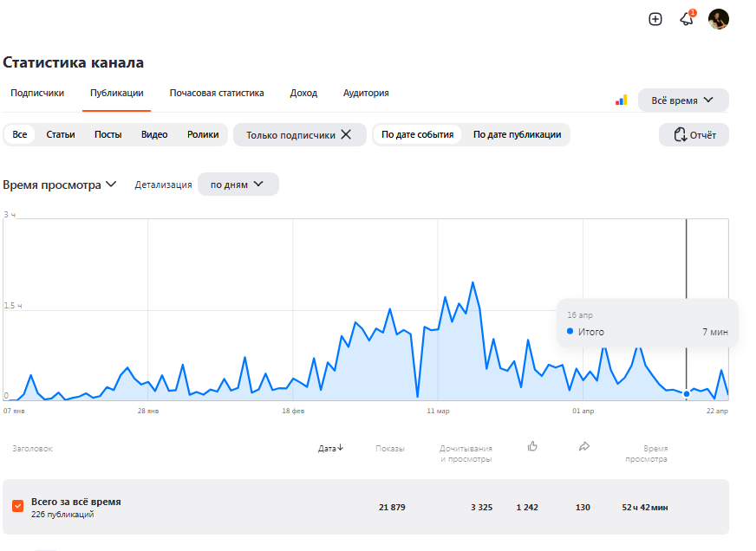Click the '11 мар' x-axis label
This screenshot has height=551, width=756.
pos(438,411)
